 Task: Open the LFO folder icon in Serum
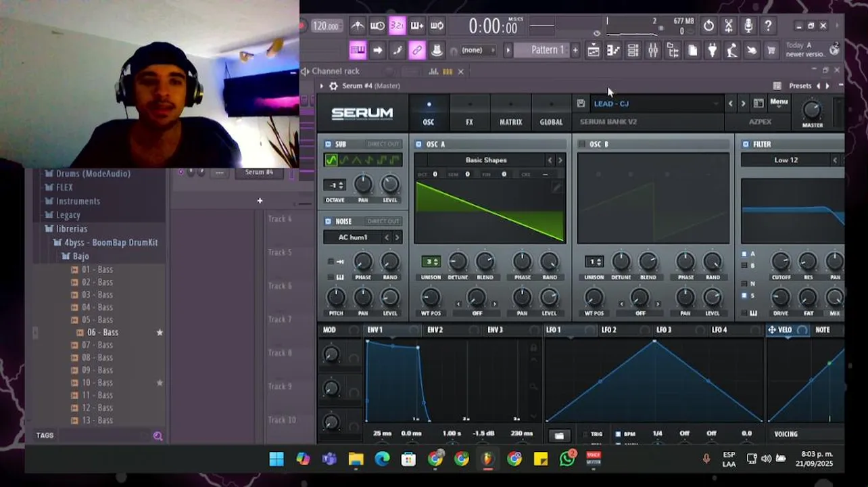click(559, 436)
